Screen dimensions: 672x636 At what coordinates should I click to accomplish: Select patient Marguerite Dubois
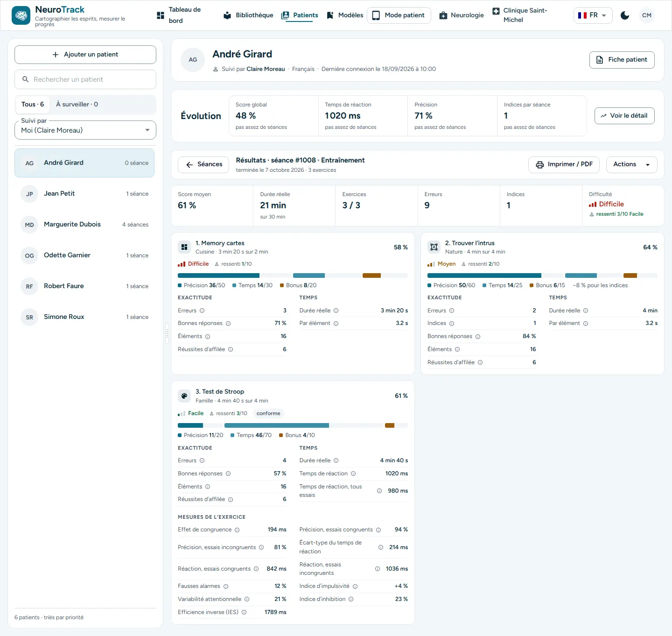84,225
